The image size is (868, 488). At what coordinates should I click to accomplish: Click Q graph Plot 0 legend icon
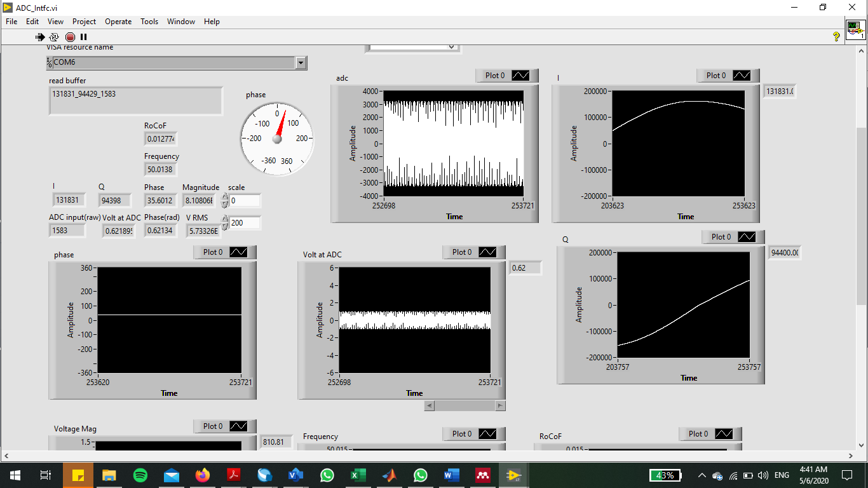[x=747, y=236]
